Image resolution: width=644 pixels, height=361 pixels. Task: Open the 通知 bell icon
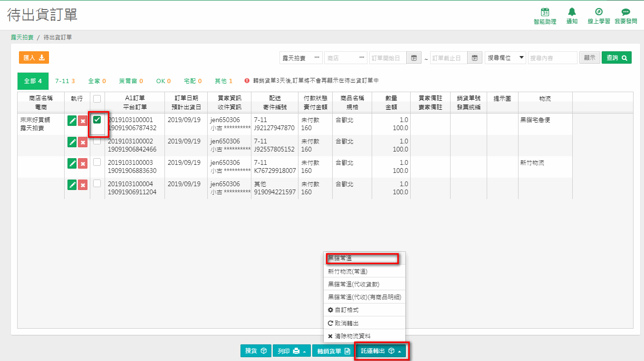(572, 12)
